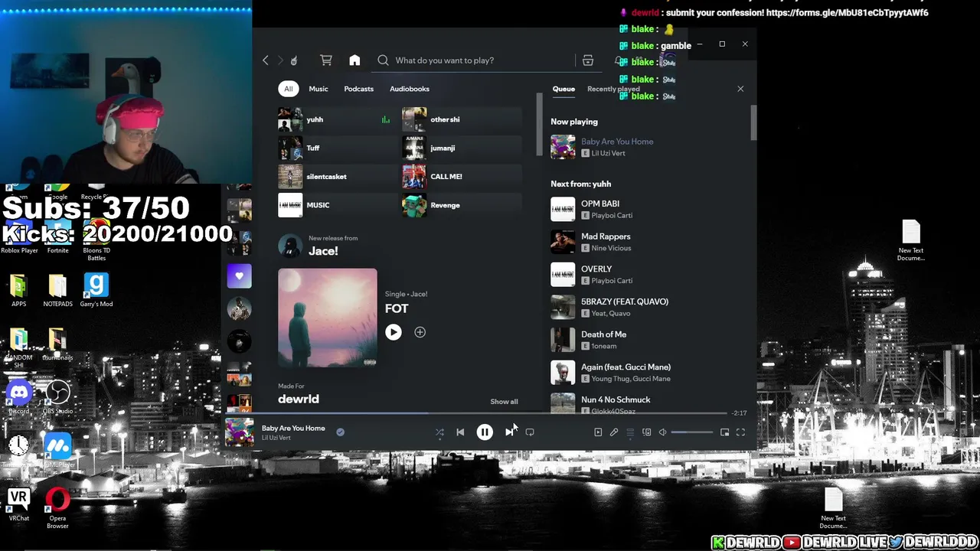980x551 pixels.
Task: Click Baby Are You Home title in player bar
Action: coord(293,428)
